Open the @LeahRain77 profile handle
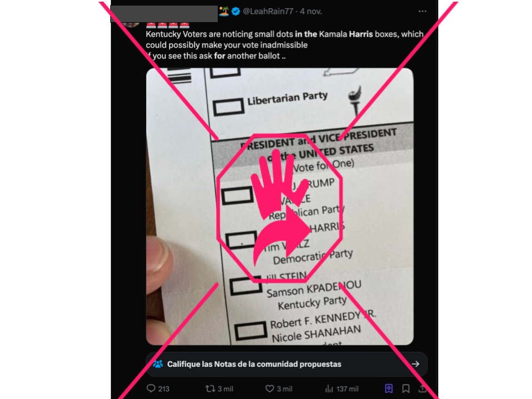Image resolution: width=532 pixels, height=399 pixels. tap(268, 12)
